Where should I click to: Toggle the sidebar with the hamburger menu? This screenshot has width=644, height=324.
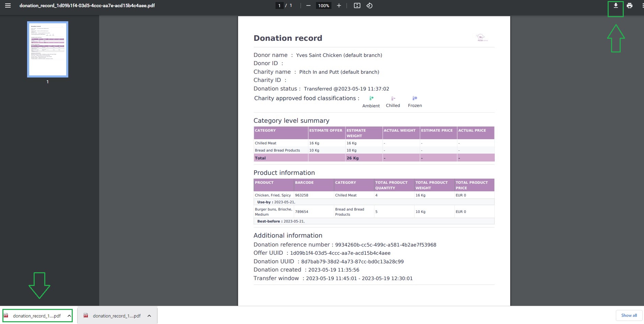8,5
